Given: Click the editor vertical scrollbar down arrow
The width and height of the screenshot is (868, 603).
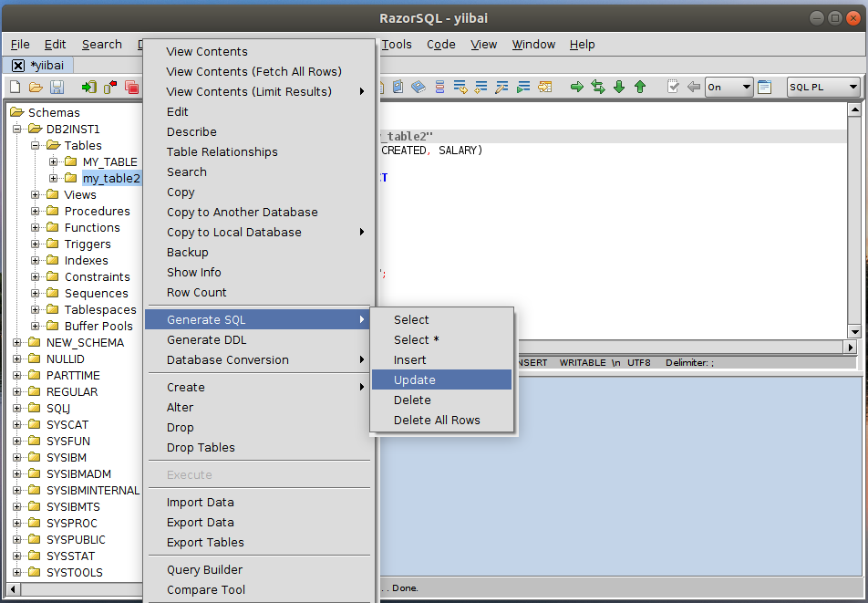Looking at the screenshot, I should click(x=854, y=332).
